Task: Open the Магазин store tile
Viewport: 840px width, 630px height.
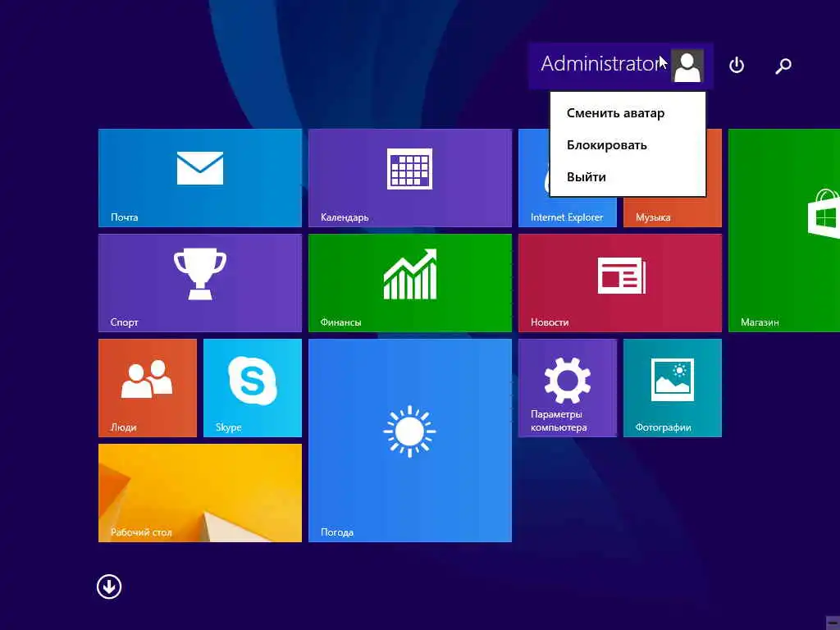Action: [783, 231]
